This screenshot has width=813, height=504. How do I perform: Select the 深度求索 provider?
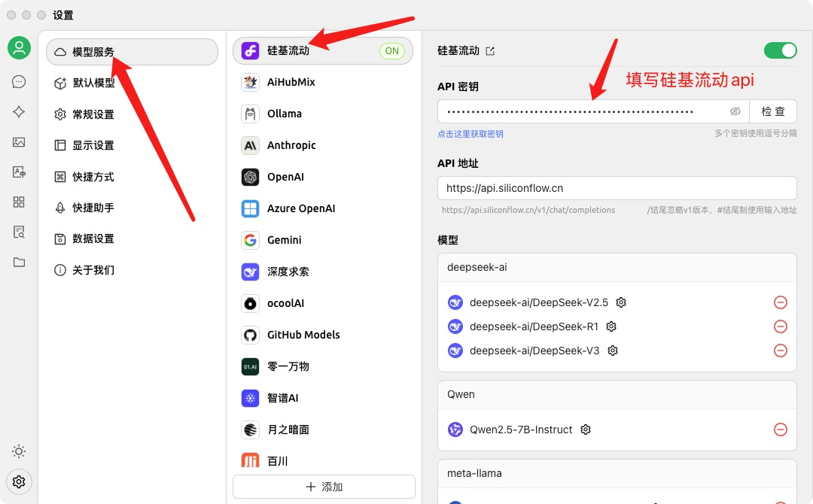pos(322,272)
